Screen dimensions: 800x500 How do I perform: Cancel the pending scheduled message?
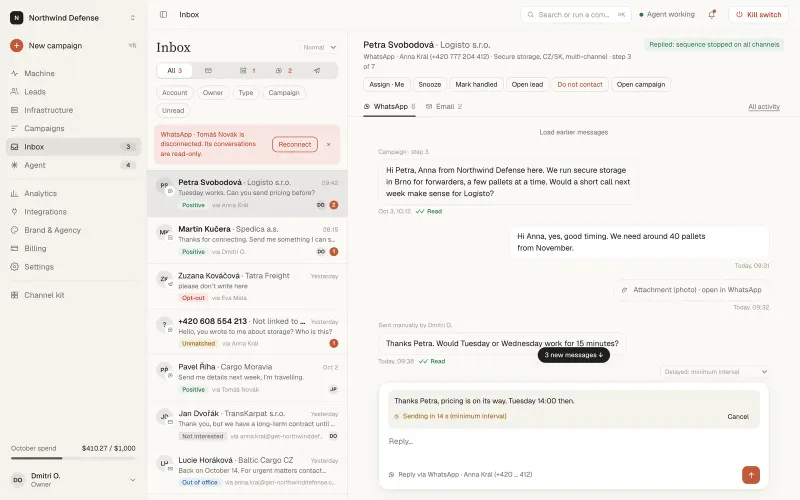click(738, 417)
